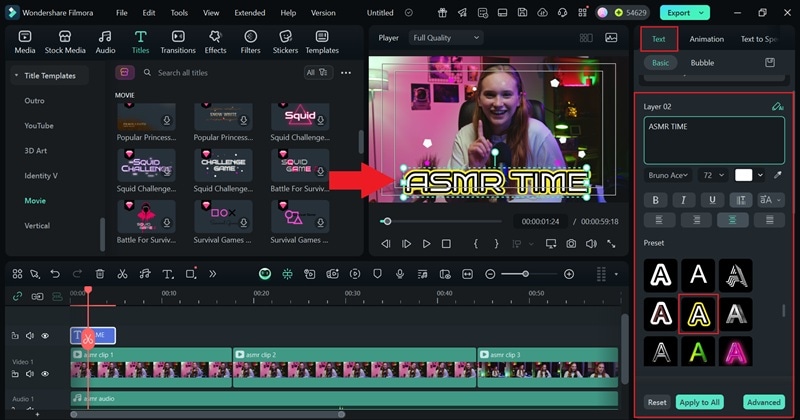This screenshot has height=420, width=800.
Task: Click the player progress slider handle
Action: pyautogui.click(x=387, y=221)
